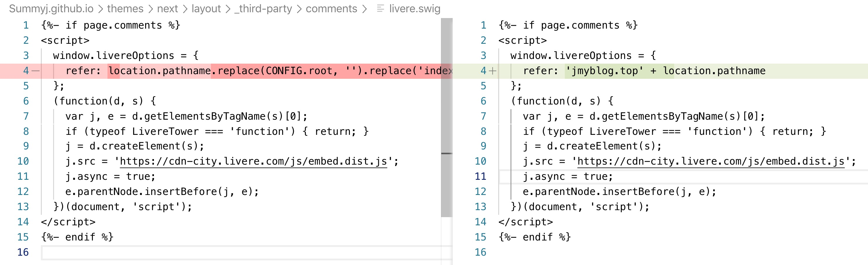The width and height of the screenshot is (868, 265).
Task: Click the file icon beside livere.swig breadcrumb
Action: pos(380,8)
